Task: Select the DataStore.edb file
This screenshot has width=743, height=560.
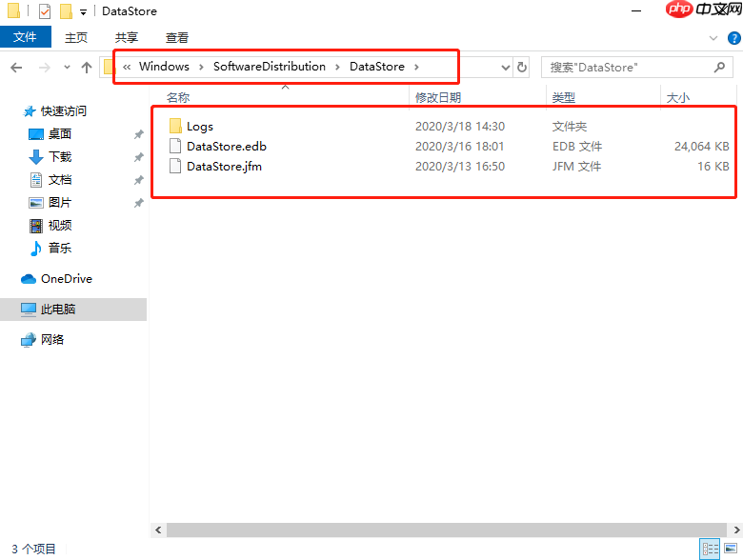Action: click(227, 147)
